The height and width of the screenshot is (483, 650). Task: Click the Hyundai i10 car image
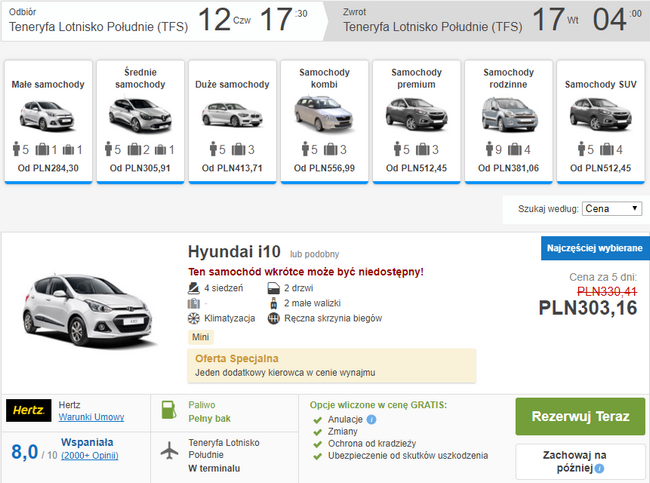88,310
